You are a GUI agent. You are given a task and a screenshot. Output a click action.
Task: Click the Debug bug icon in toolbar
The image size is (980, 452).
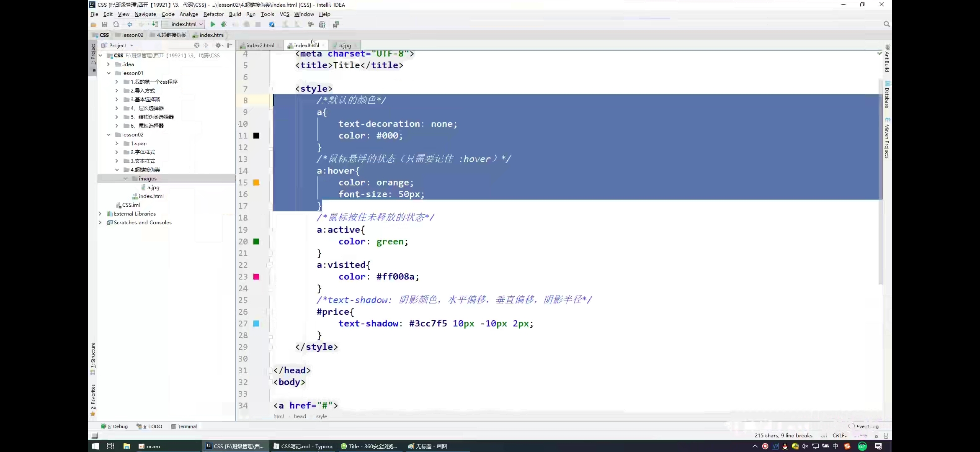[224, 24]
